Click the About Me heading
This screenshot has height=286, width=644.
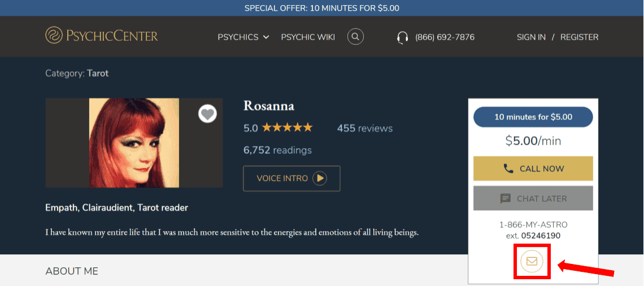[72, 271]
